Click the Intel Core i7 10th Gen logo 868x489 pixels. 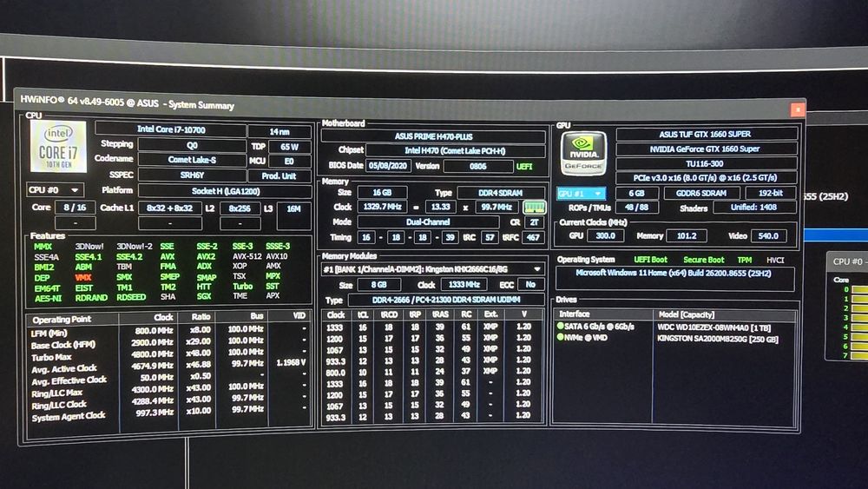[x=58, y=148]
